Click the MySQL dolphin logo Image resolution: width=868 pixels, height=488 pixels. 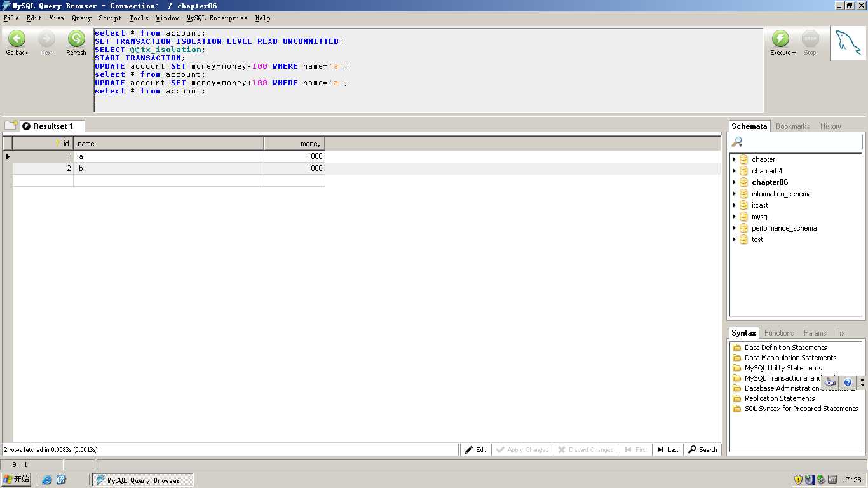pos(848,43)
